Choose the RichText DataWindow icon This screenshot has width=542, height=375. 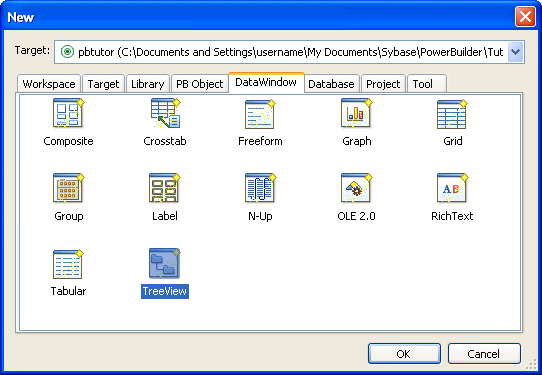[x=452, y=188]
